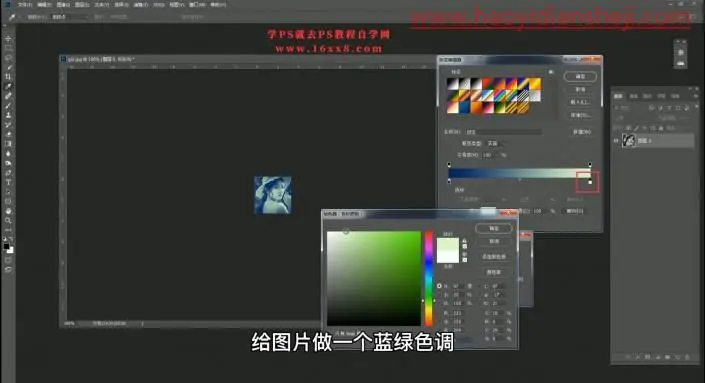
Task: Click 确定 in the gradient editor
Action: click(580, 76)
